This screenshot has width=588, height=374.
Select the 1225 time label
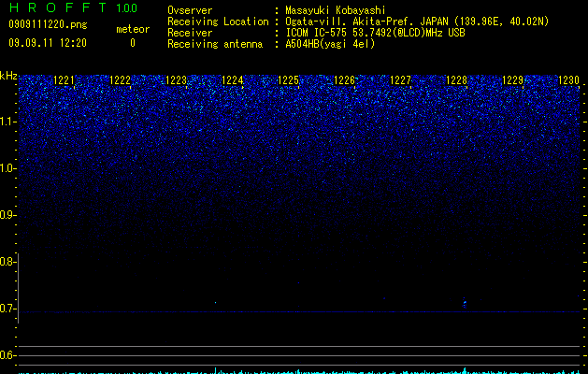click(288, 80)
